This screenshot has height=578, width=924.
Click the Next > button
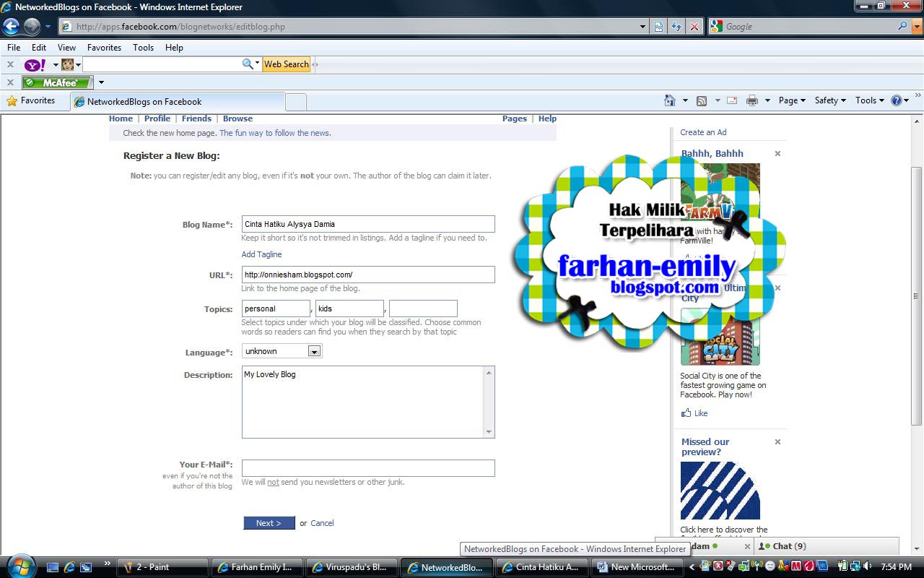click(x=269, y=523)
